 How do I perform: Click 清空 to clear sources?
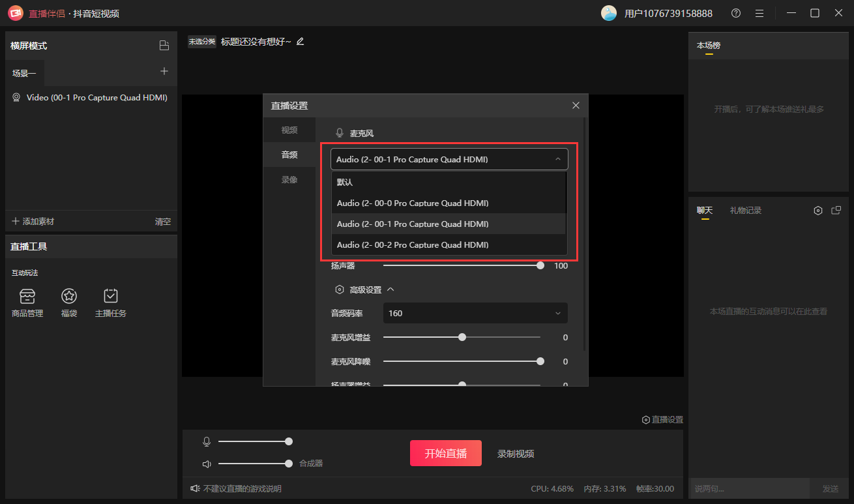click(x=163, y=222)
